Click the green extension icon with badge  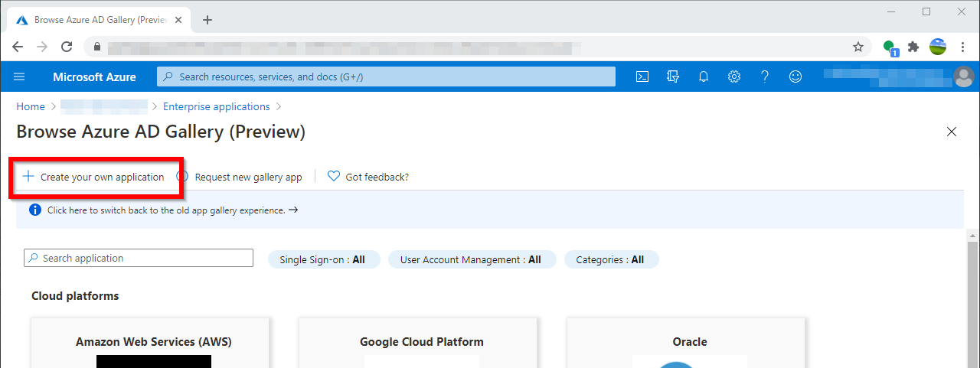pyautogui.click(x=890, y=47)
